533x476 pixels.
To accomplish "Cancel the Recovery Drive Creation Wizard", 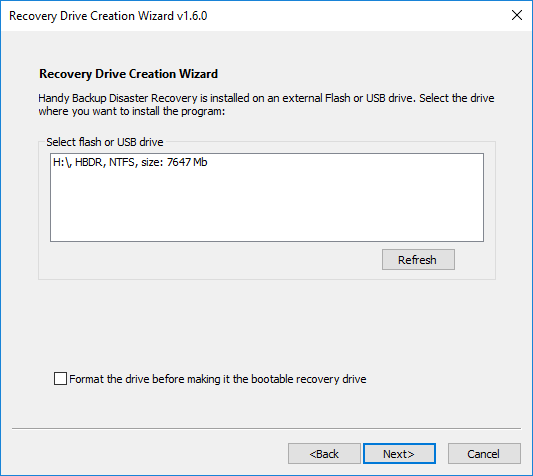I will point(484,454).
